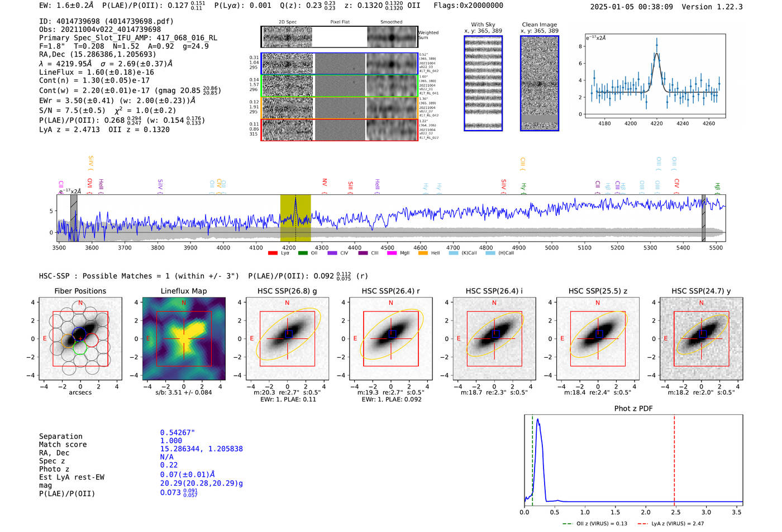
Task: Select the HSC SSP g-band image
Action: [x=287, y=339]
